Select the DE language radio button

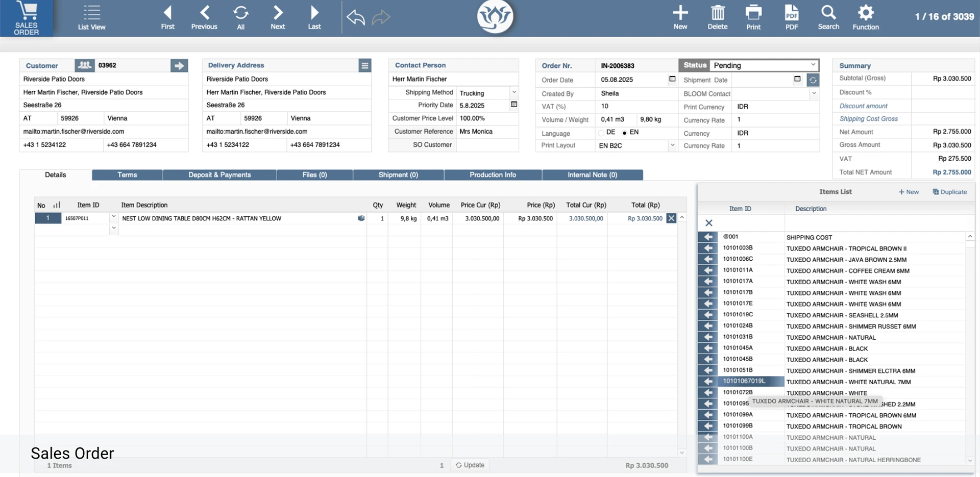[x=601, y=133]
